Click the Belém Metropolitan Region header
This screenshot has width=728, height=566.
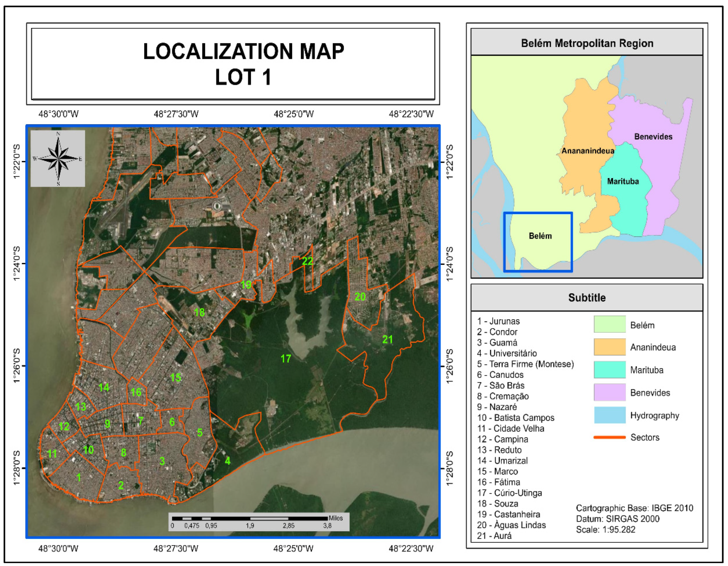click(587, 43)
